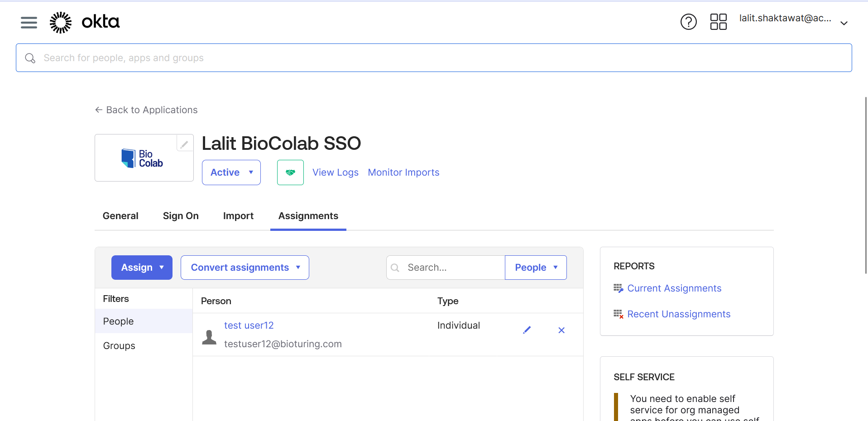Image resolution: width=868 pixels, height=421 pixels.
Task: Click the Filters heading label
Action: tap(116, 299)
